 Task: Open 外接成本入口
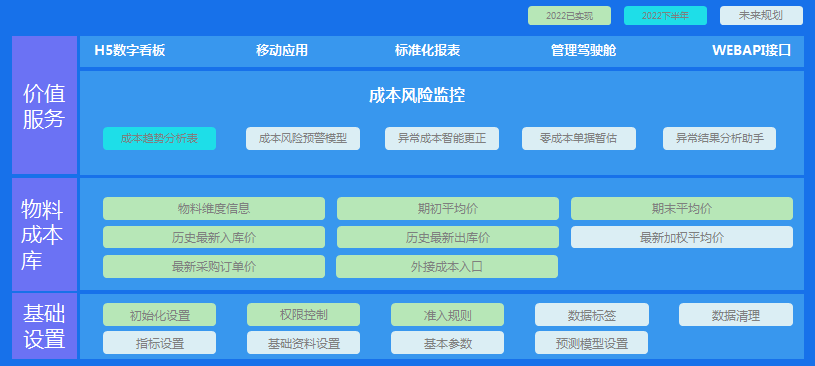pyautogui.click(x=447, y=267)
